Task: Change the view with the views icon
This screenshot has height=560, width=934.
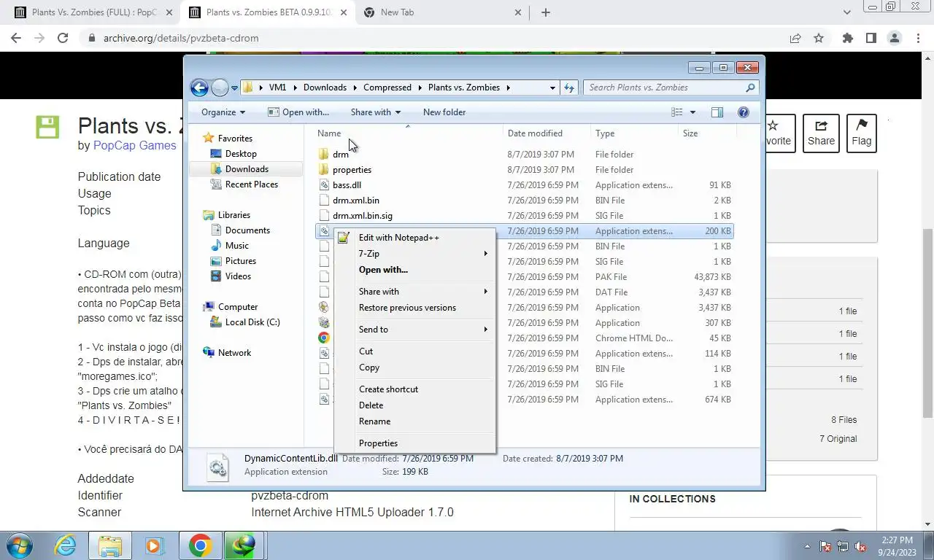Action: [x=677, y=112]
